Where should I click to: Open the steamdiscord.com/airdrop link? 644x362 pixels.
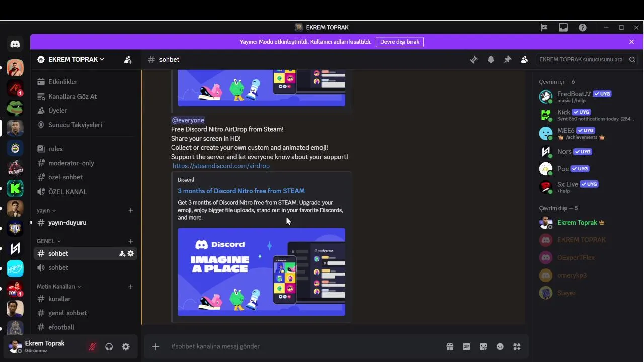221,166
